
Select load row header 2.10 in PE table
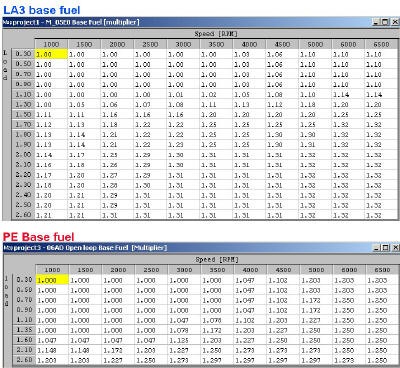(x=24, y=350)
